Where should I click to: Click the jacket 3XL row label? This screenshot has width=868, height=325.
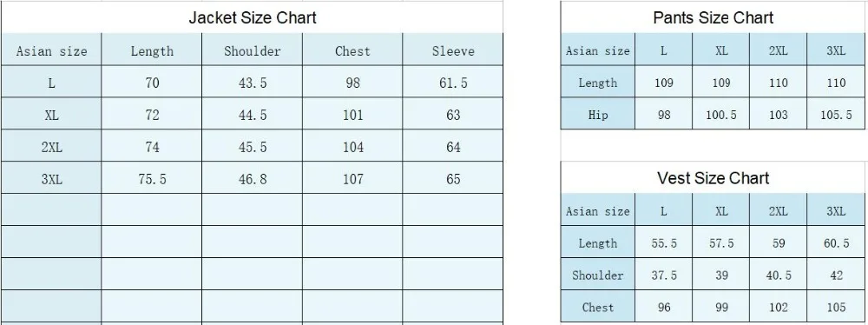pos(51,179)
